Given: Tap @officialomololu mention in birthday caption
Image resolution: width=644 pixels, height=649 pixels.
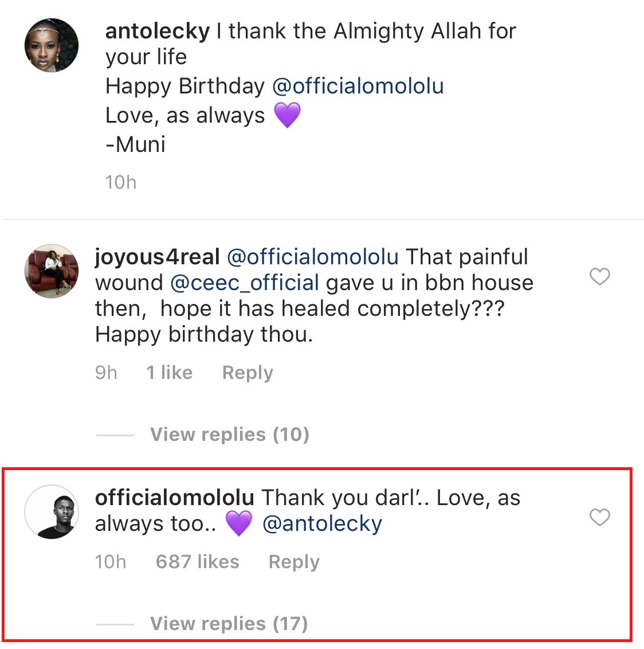Looking at the screenshot, I should click(x=358, y=86).
